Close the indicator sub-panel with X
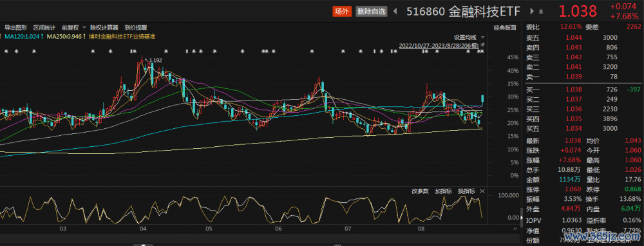The image size is (644, 246). click(482, 191)
